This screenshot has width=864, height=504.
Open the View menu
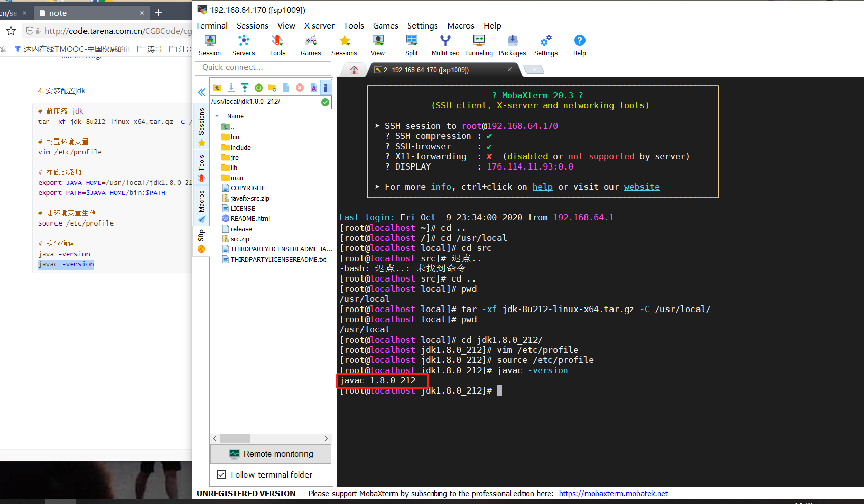coord(286,25)
